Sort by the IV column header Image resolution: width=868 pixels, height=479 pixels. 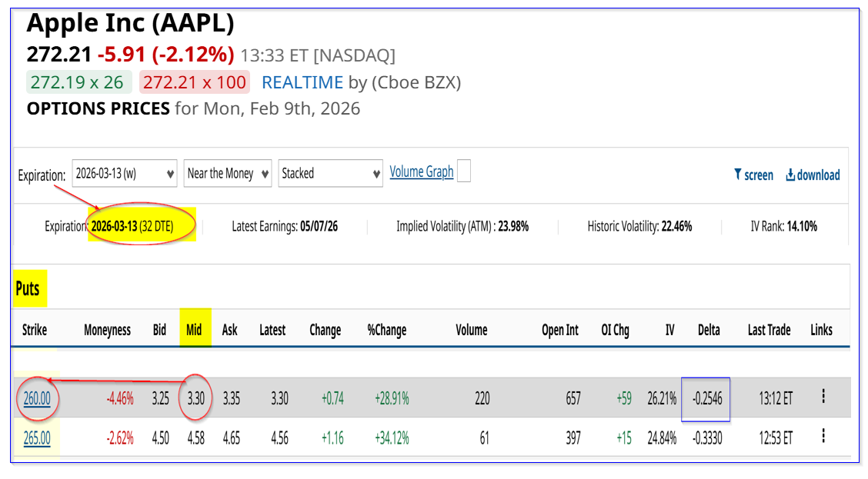(x=669, y=330)
